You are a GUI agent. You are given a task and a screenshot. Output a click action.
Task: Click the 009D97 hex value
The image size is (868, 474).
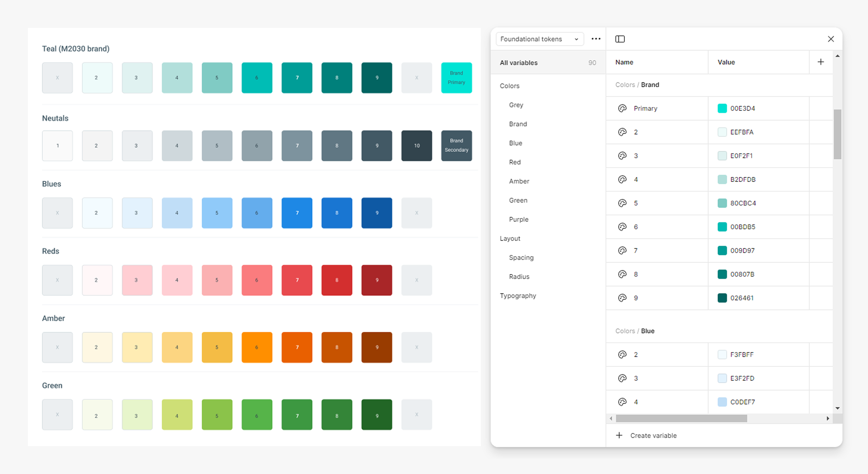point(742,251)
